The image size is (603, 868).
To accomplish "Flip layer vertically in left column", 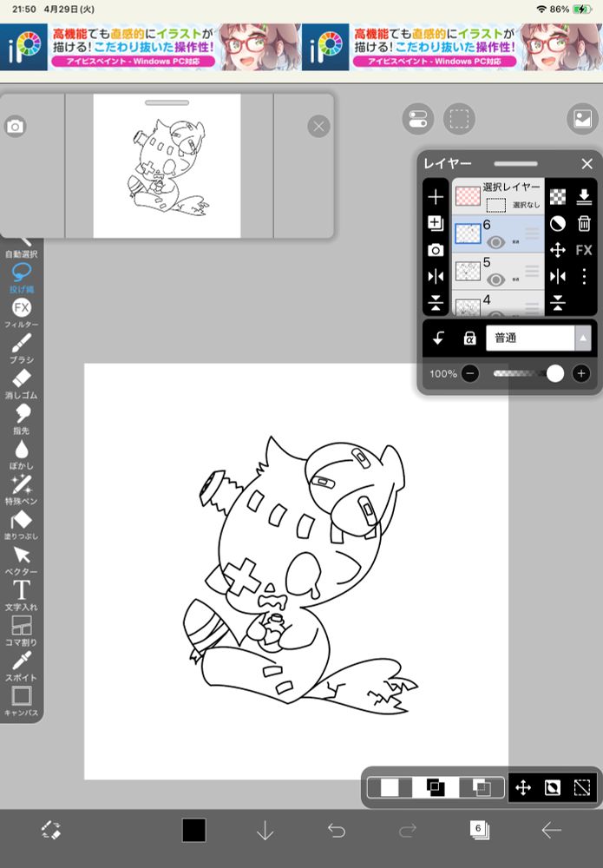I will [436, 303].
